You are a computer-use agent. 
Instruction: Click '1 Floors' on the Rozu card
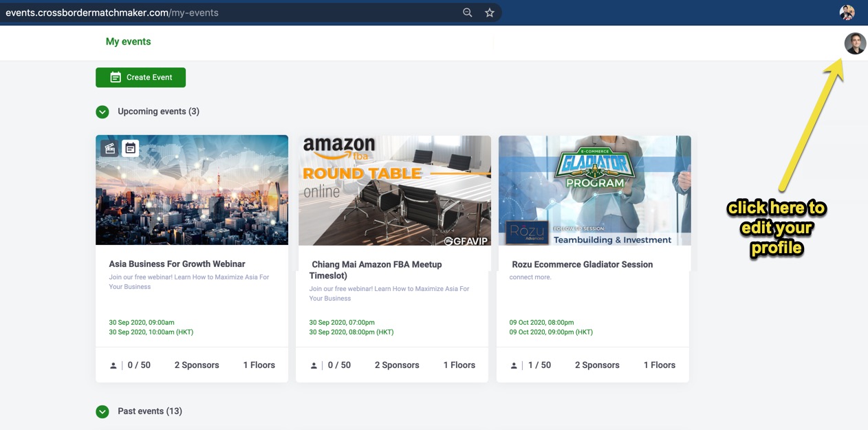(x=660, y=365)
